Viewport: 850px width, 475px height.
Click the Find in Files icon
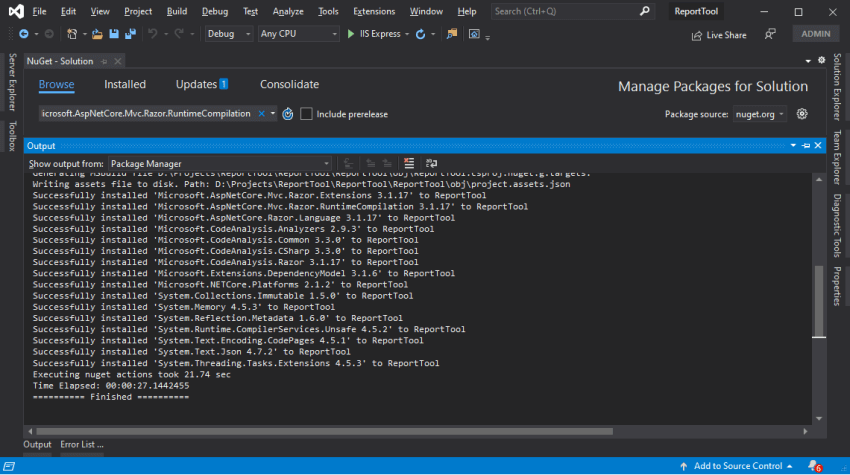(452, 34)
